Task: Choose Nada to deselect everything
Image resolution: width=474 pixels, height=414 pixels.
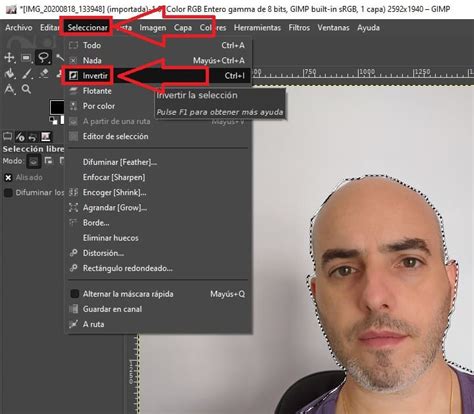Action: click(x=158, y=60)
